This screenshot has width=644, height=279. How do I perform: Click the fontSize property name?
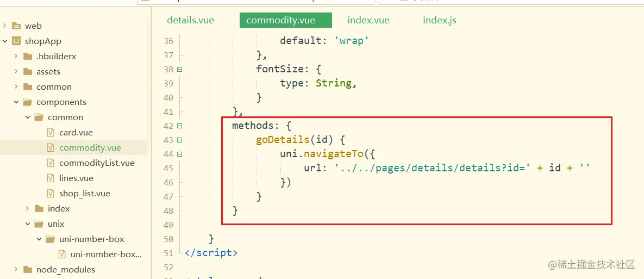280,69
